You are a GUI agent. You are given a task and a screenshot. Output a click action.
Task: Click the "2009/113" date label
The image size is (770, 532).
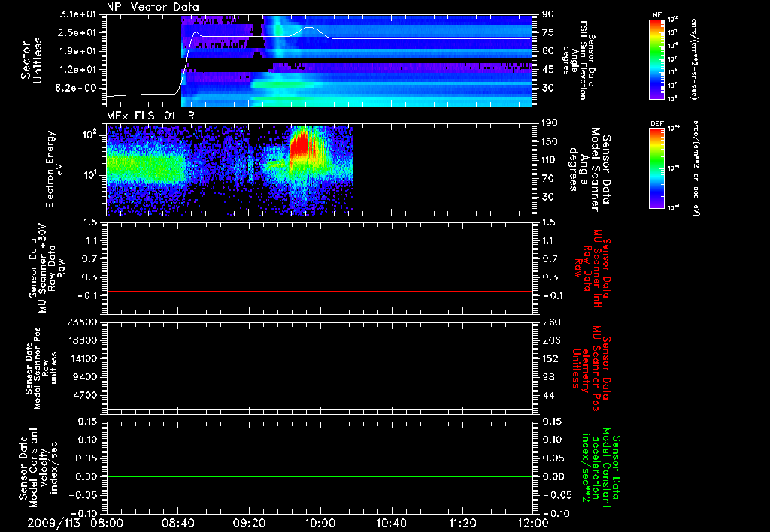[x=53, y=523]
